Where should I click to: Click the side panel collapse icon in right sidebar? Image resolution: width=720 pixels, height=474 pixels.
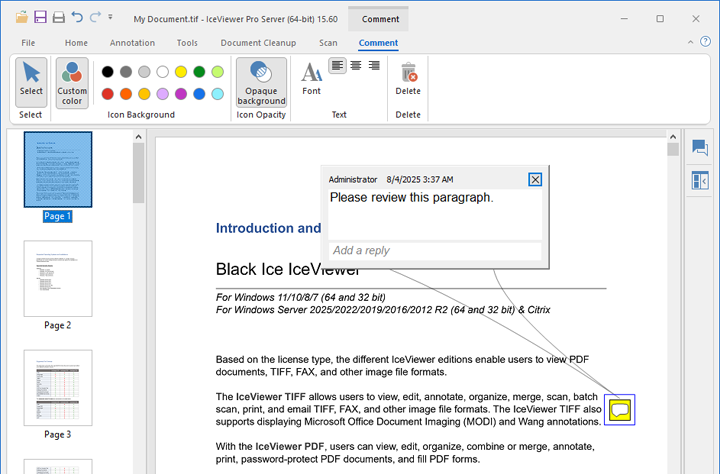click(699, 181)
